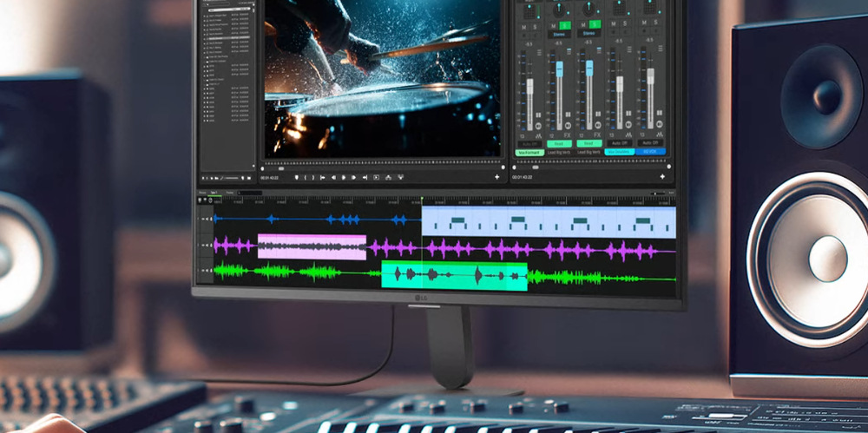Click the go-to-in-point transport icon

323,177
